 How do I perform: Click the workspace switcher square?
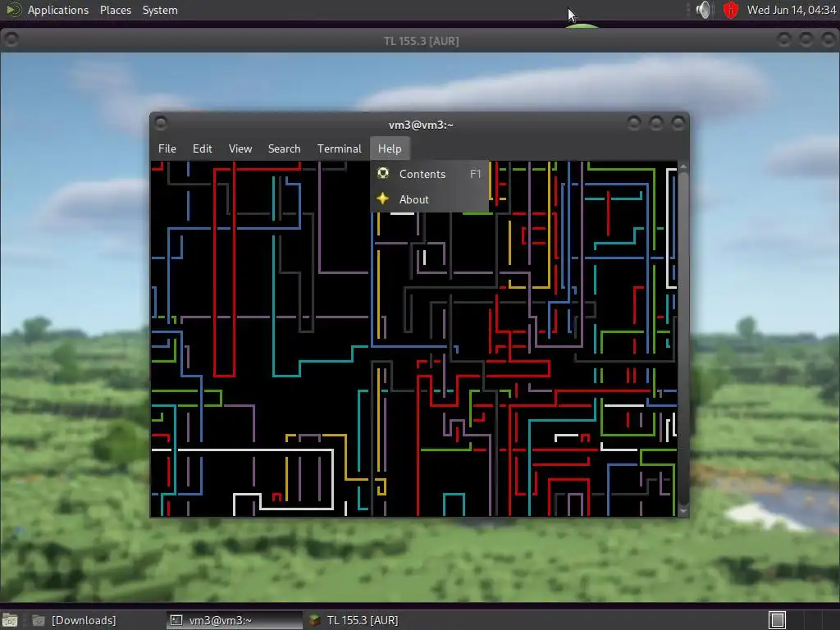[x=778, y=620]
